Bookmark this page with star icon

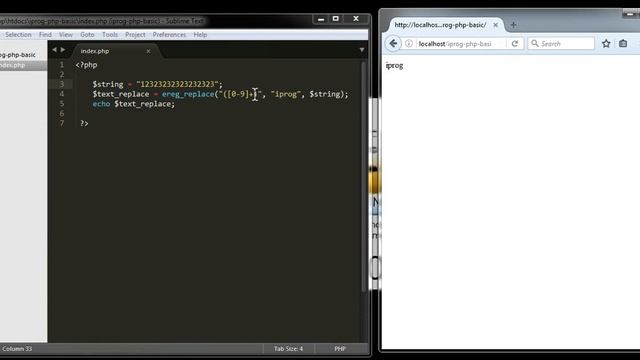click(x=606, y=43)
